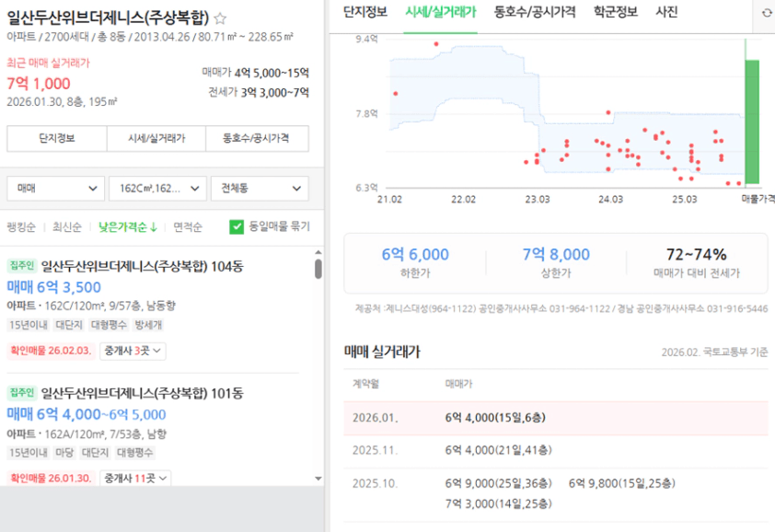Click the 집주인 badge on the 101동 listing
775x532 pixels.
pos(21,394)
